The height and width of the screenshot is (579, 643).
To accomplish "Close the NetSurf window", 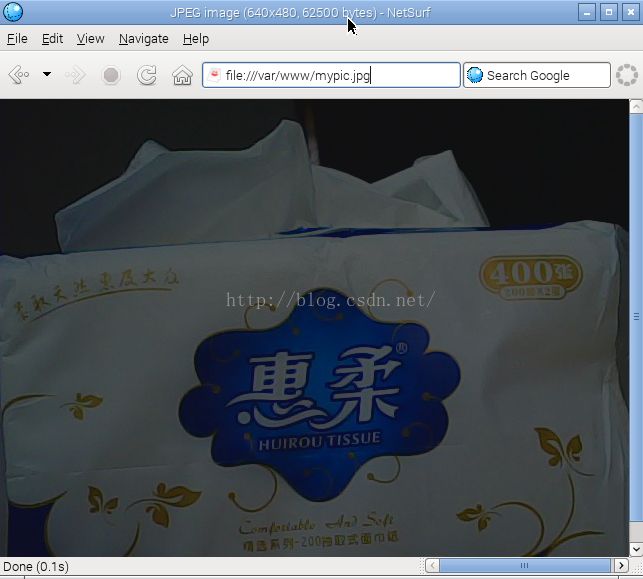I will point(631,12).
